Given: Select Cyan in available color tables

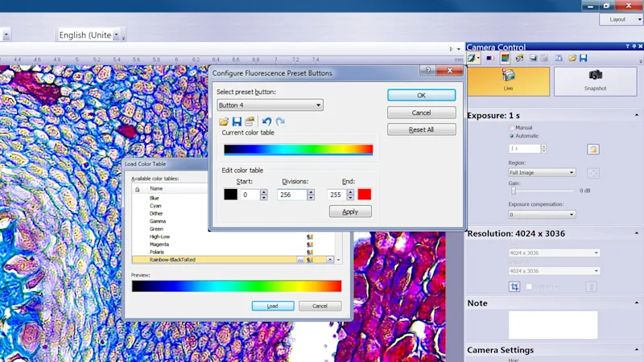Looking at the screenshot, I should (x=155, y=206).
